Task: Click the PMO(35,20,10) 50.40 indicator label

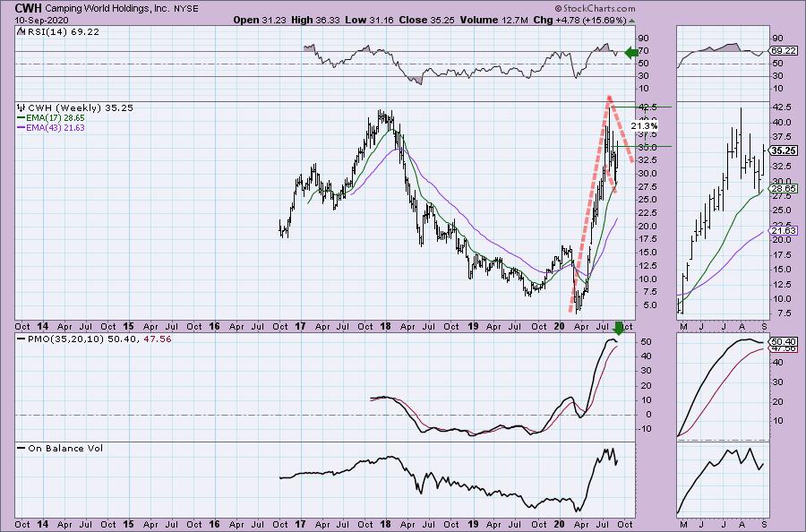Action: (82, 339)
